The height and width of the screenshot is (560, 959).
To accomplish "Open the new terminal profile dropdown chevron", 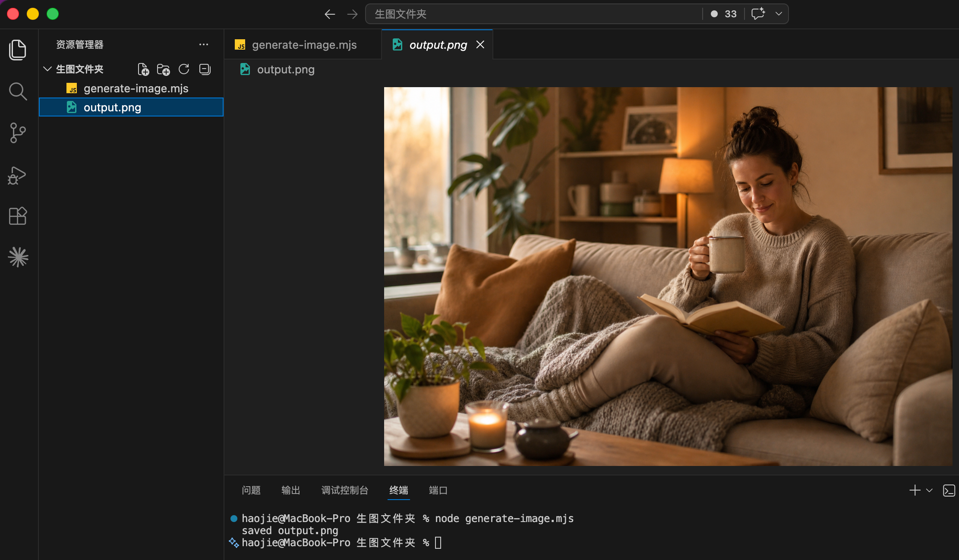I will tap(929, 491).
